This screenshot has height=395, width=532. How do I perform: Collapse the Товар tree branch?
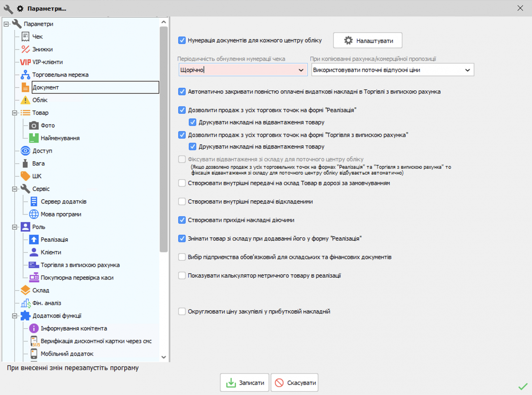click(x=15, y=113)
